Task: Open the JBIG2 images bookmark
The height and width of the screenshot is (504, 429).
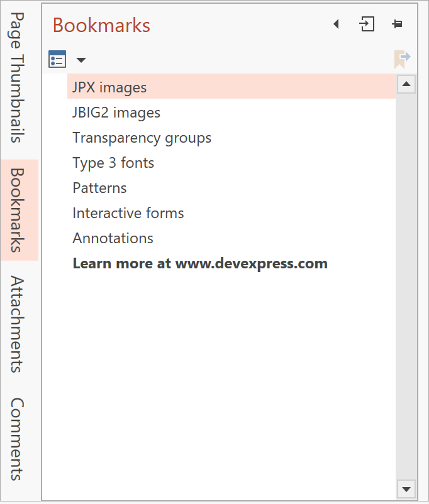Action: [x=116, y=112]
